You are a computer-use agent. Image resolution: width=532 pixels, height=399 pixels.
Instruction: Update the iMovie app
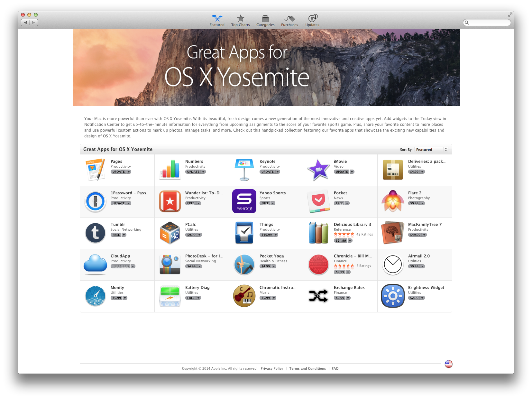pos(342,172)
